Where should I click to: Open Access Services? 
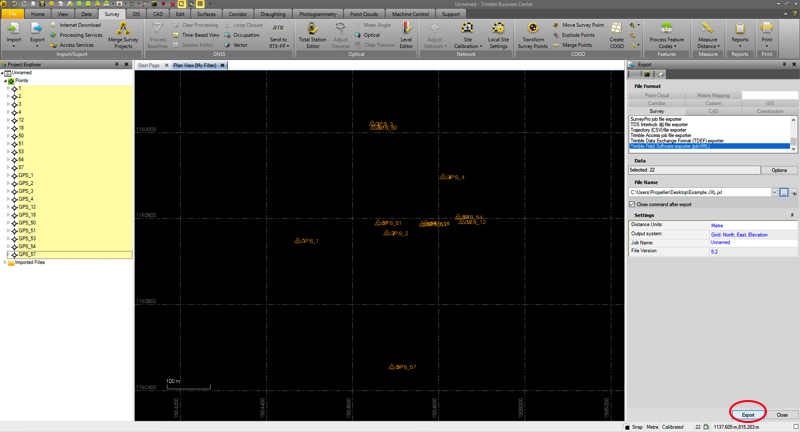pyautogui.click(x=72, y=45)
